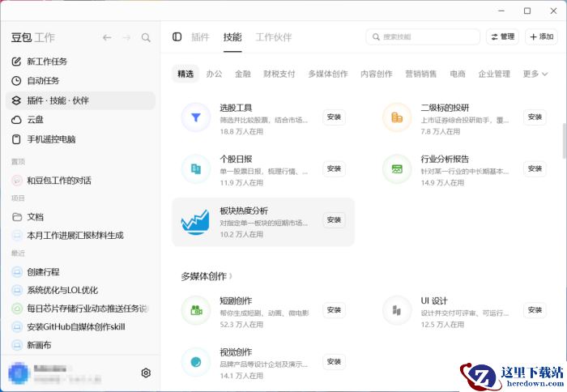Screen dimensions: 567x392
Task: Click 每日芯片存储行业动态 green task icon
Action: pos(17,309)
